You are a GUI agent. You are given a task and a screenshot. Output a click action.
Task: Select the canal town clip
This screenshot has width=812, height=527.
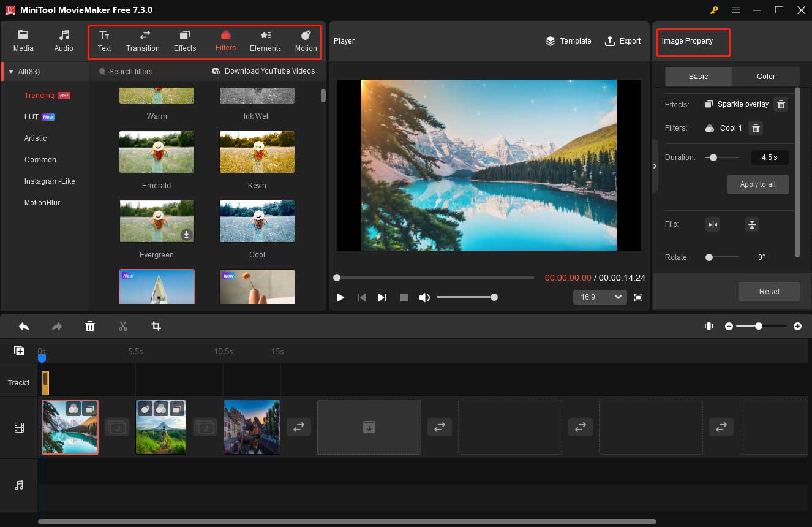coord(252,427)
